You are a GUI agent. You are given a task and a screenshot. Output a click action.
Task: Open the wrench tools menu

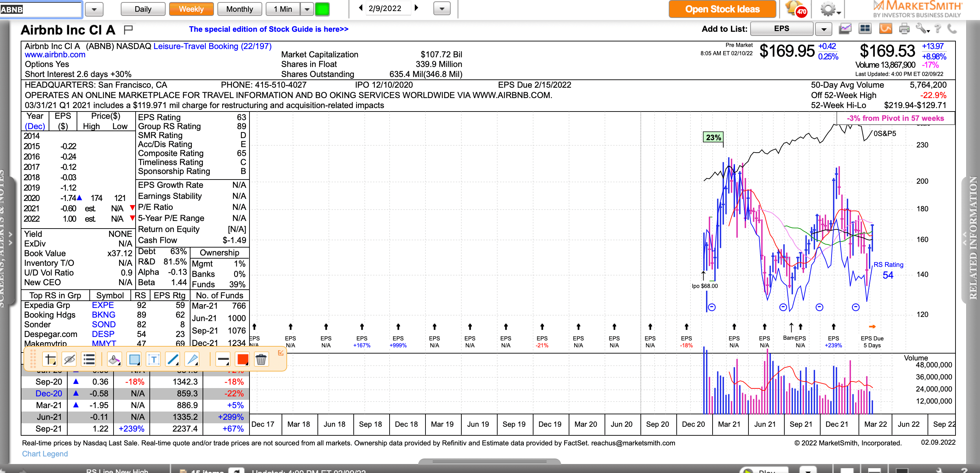tap(923, 29)
